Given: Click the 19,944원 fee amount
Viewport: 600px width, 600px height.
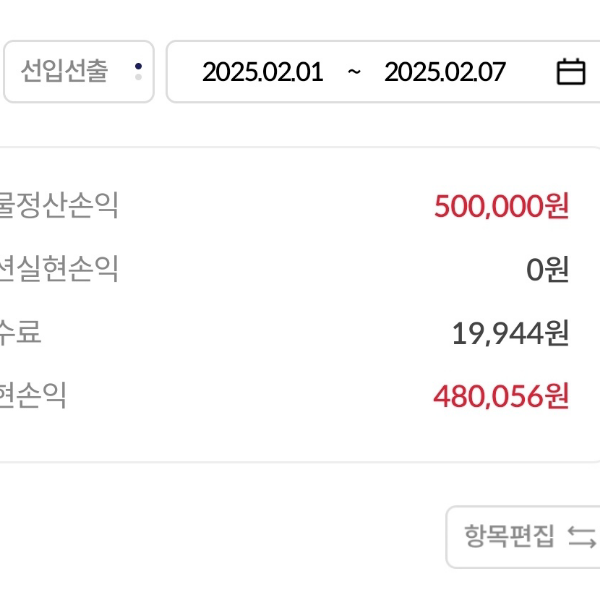Looking at the screenshot, I should (510, 333).
